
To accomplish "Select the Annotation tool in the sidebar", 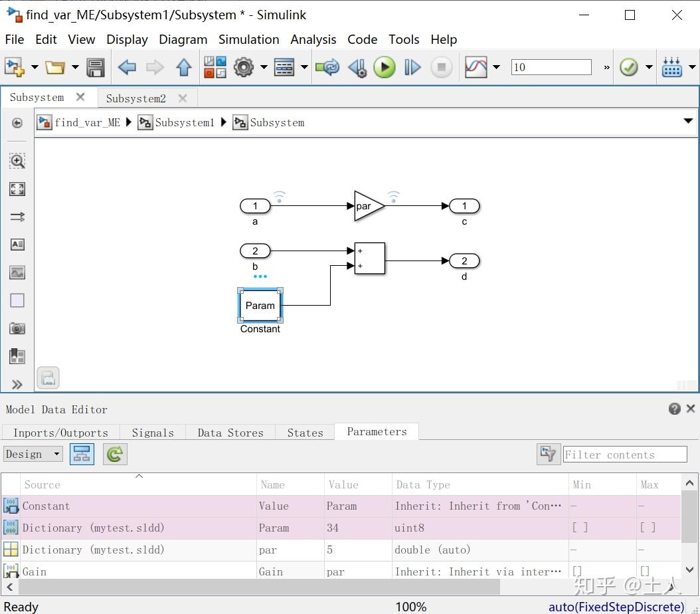I will click(x=17, y=245).
